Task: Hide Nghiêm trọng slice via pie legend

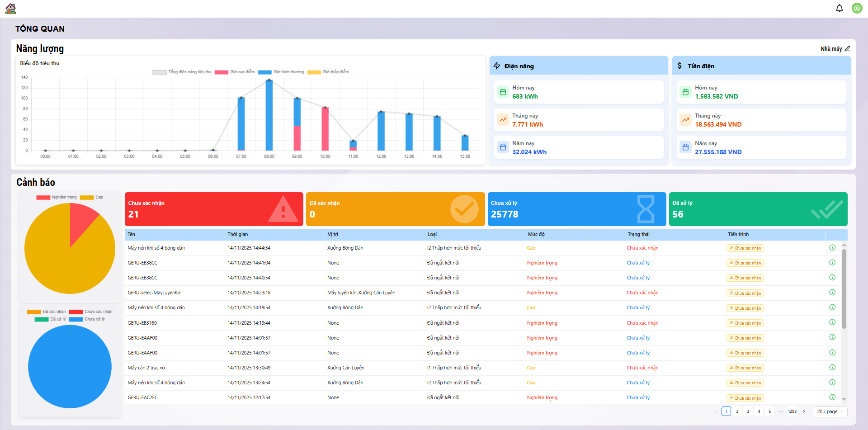Action: pyautogui.click(x=57, y=197)
